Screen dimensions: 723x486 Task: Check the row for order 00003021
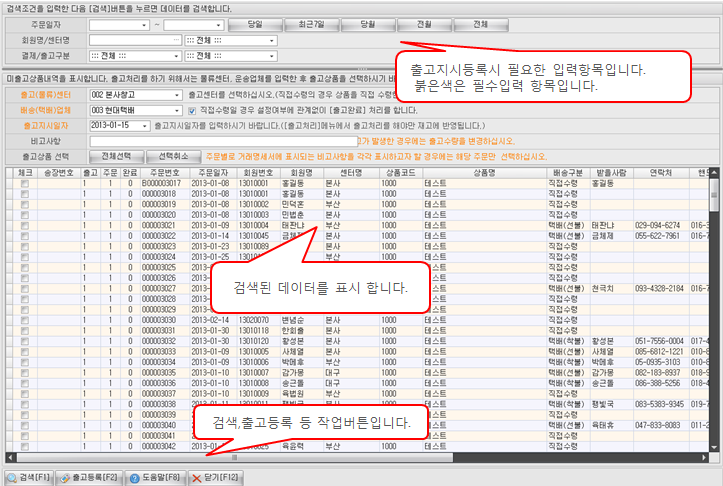tap(25, 225)
